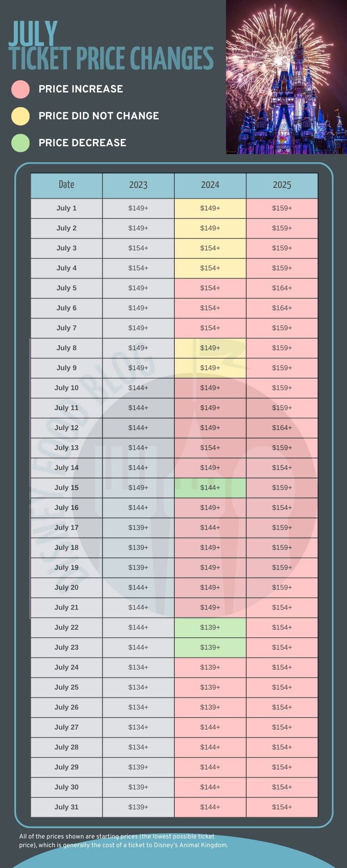This screenshot has height=868, width=347.
Task: Select the Date column header
Action: pyautogui.click(x=66, y=185)
